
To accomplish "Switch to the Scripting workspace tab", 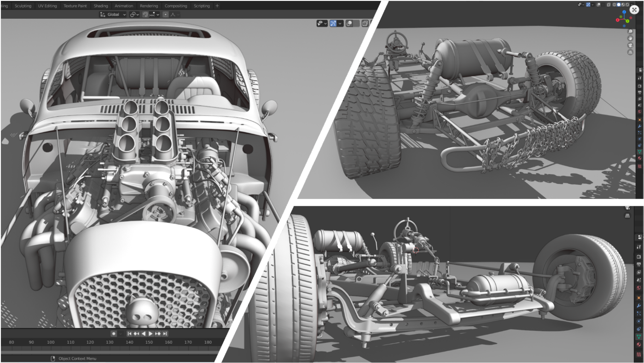I will [202, 6].
